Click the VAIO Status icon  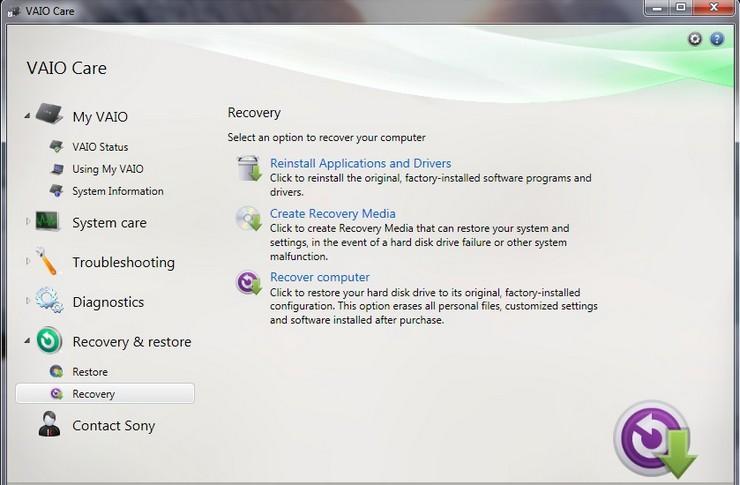coord(57,146)
